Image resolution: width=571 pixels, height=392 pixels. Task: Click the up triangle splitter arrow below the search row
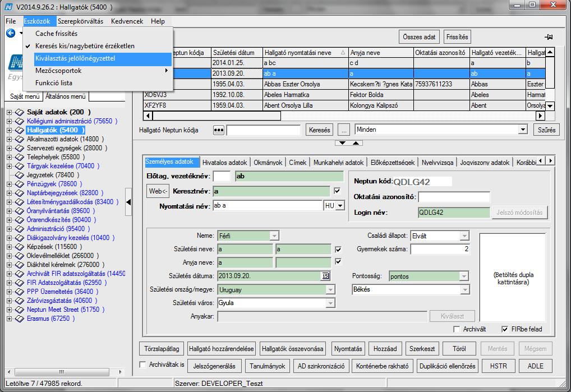coord(356,143)
